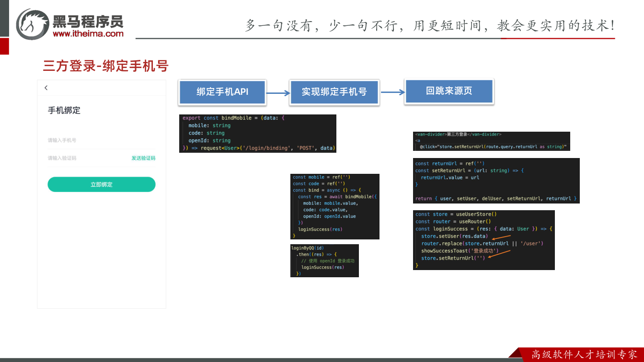644x362 pixels.
Task: Tap the green 立即绑定 button
Action: (102, 184)
